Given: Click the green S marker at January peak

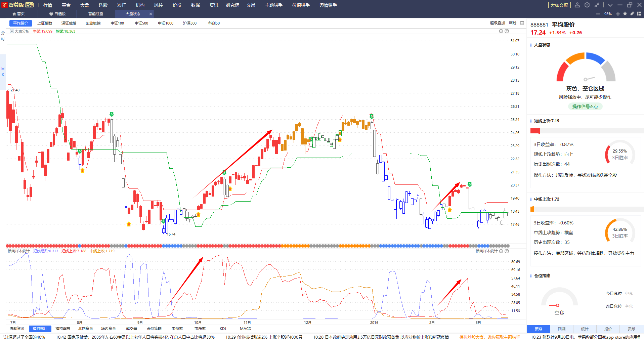Looking at the screenshot, I should [x=372, y=116].
